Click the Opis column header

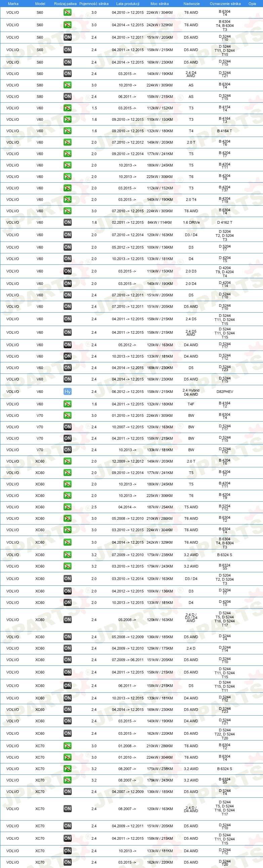click(252, 4)
